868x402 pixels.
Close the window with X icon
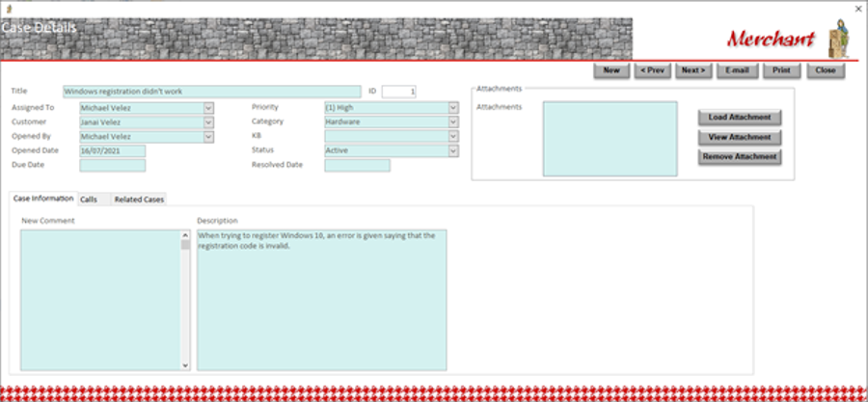point(858,9)
